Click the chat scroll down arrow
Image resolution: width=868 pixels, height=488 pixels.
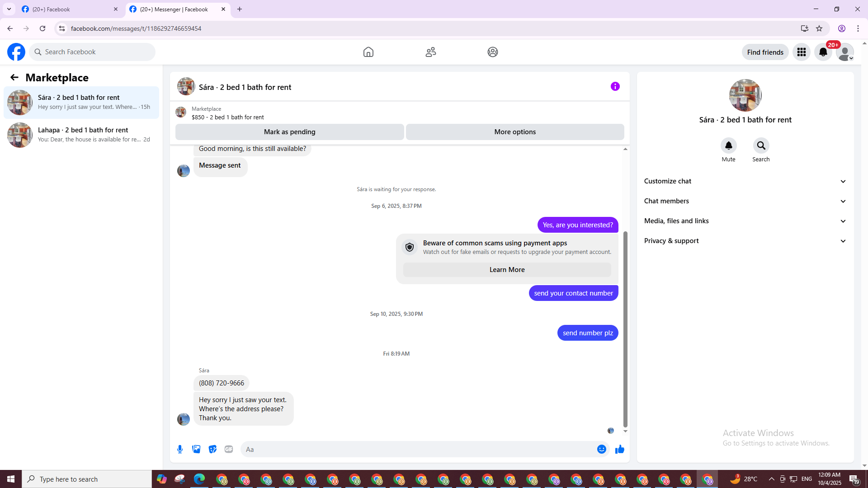[626, 432]
